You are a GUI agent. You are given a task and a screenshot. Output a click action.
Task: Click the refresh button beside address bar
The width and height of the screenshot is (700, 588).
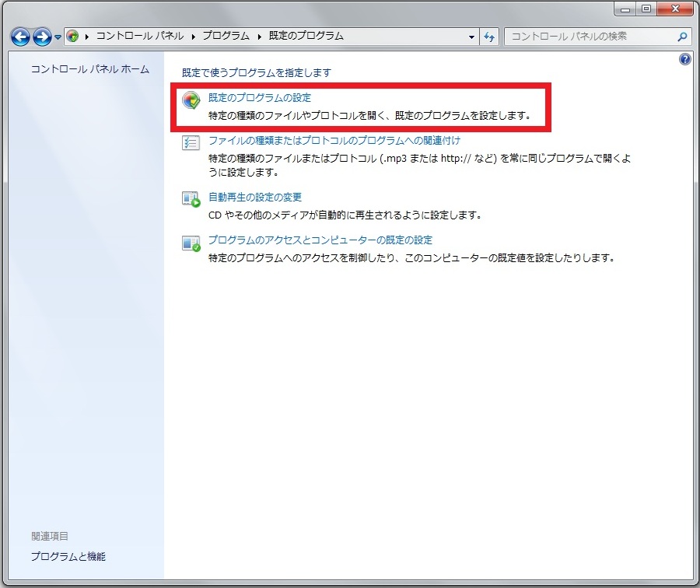pos(490,37)
